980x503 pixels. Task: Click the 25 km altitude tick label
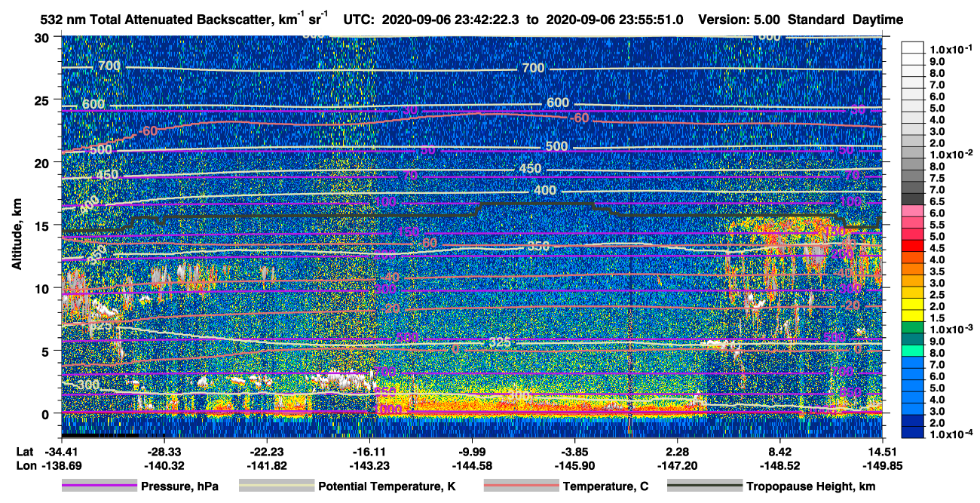[43, 100]
